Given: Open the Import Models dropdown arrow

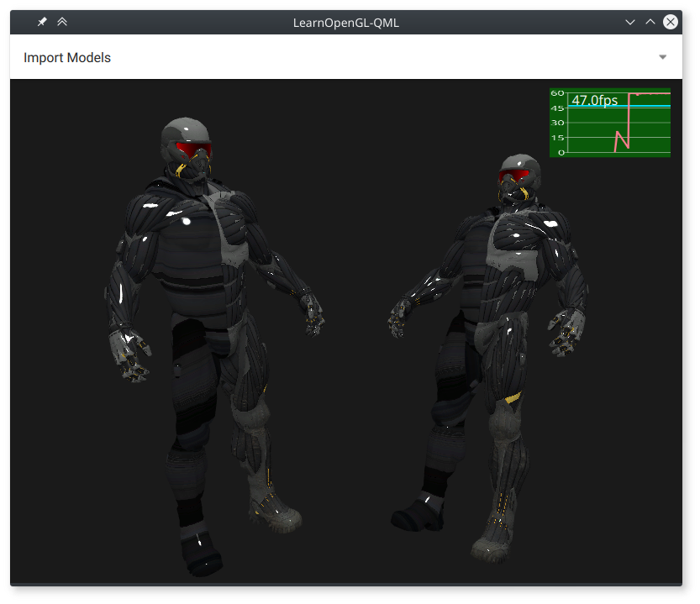Looking at the screenshot, I should pos(662,57).
